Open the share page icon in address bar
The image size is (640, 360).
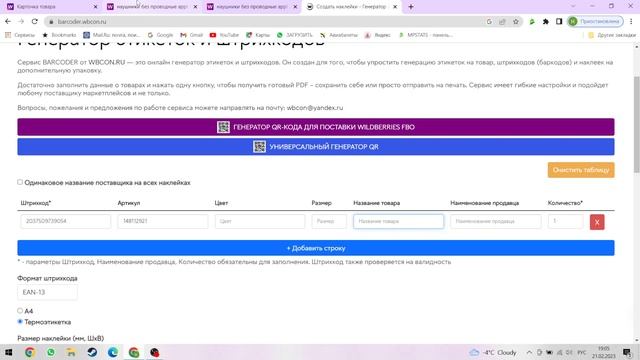pyautogui.click(x=502, y=22)
